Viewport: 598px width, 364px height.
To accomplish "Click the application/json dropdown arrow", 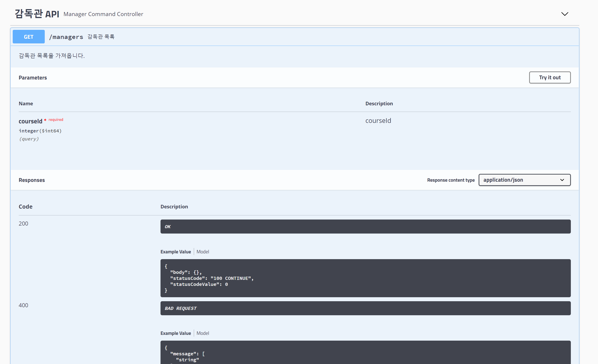I will pos(562,180).
